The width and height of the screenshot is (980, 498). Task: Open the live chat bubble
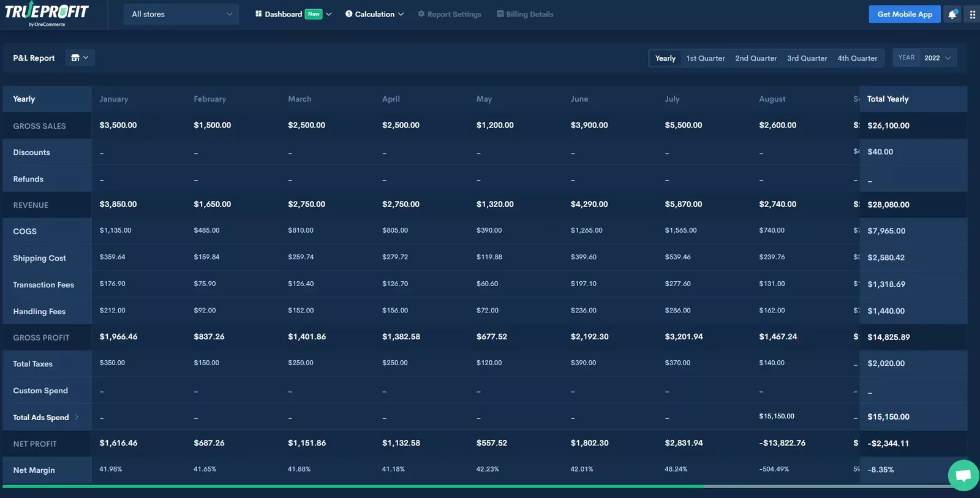click(x=963, y=475)
